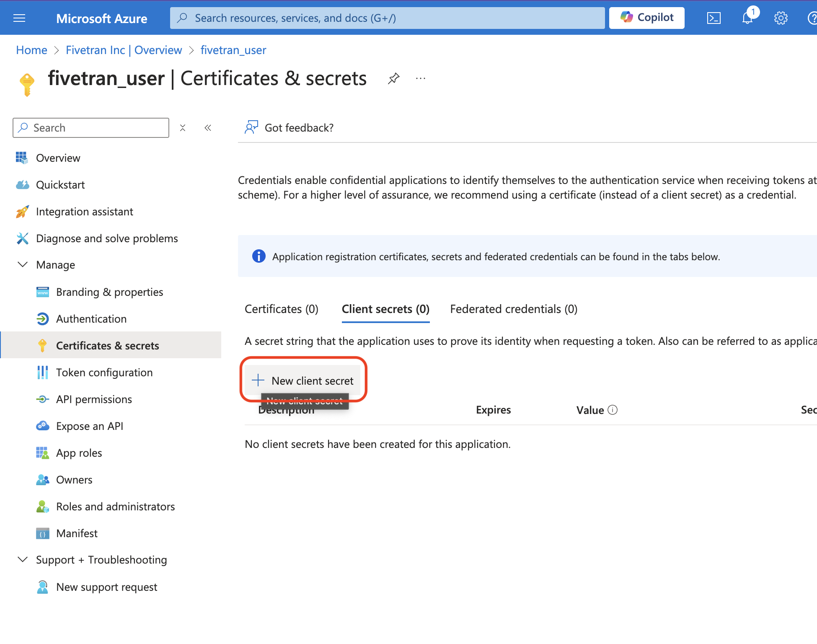Click the Quickstart cloud icon
Screen dimensions: 817x644
pyautogui.click(x=22, y=185)
